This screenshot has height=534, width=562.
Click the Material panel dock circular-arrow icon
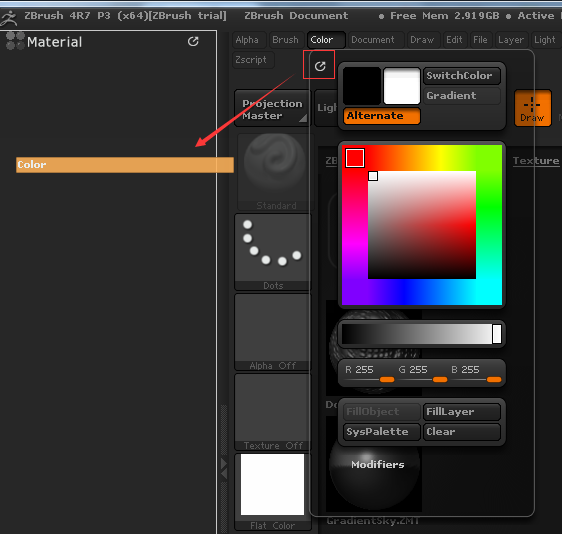(x=193, y=42)
